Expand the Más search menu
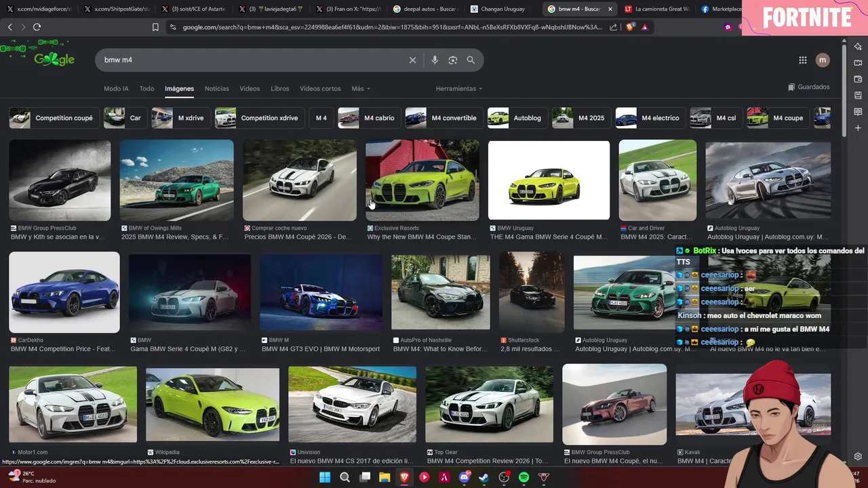This screenshot has width=868, height=488. point(361,89)
